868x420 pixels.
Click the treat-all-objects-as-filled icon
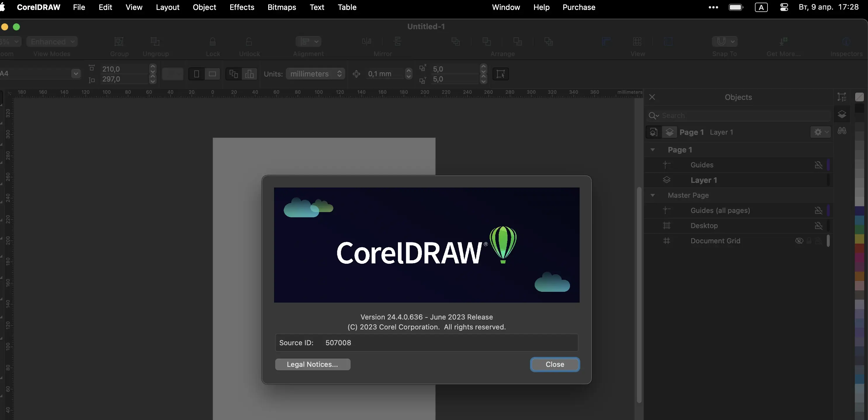(501, 74)
